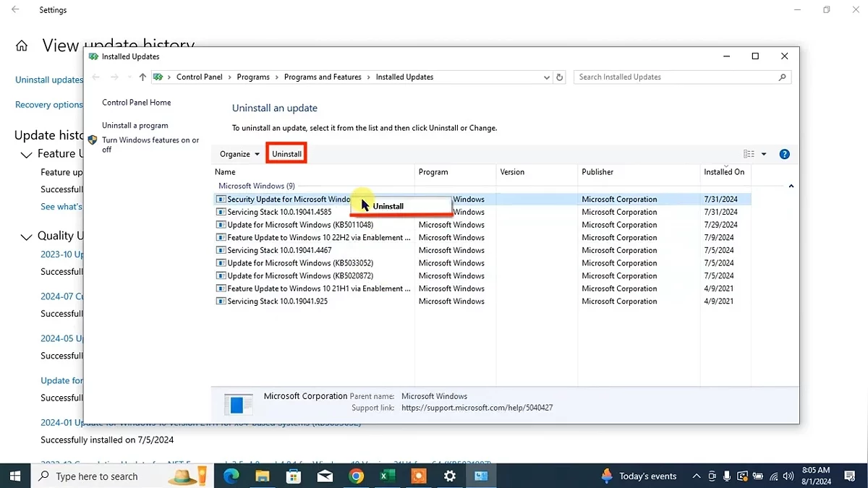868x488 pixels.
Task: Click the Up arrow navigation icon
Action: [142, 77]
